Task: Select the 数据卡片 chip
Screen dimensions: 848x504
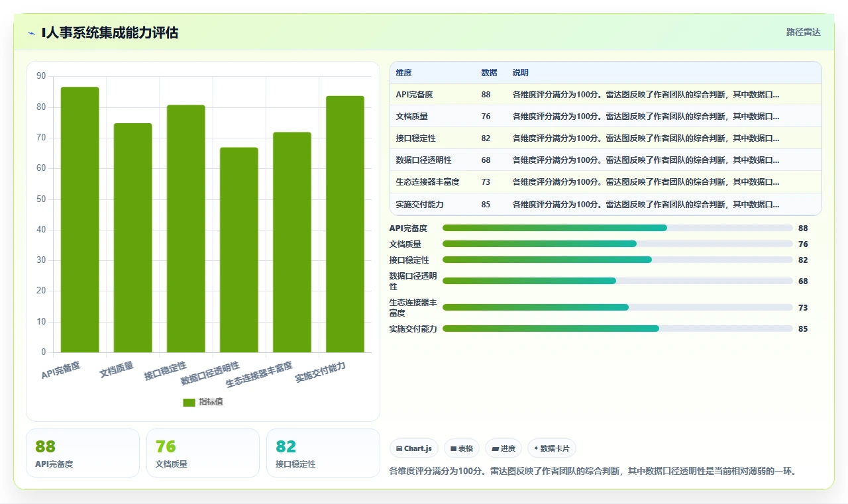Action: (552, 448)
